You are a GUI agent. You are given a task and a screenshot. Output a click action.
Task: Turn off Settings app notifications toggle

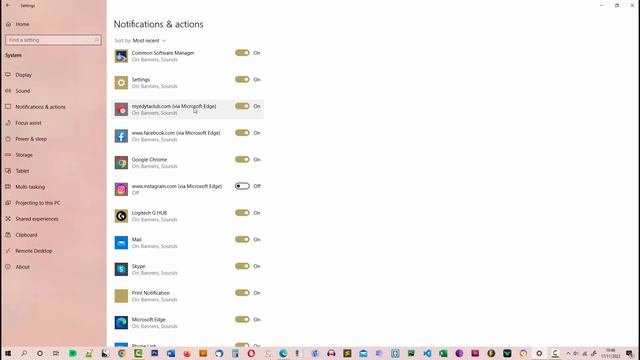[x=242, y=79]
